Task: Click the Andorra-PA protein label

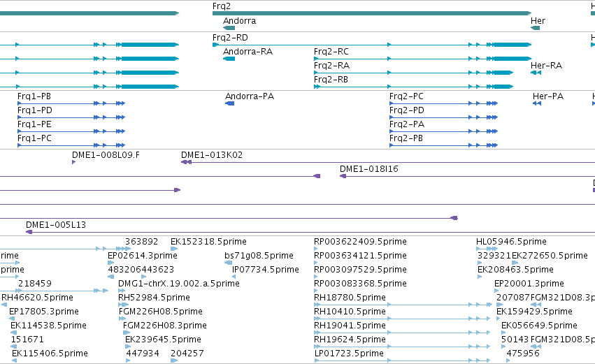Action: 250,96
